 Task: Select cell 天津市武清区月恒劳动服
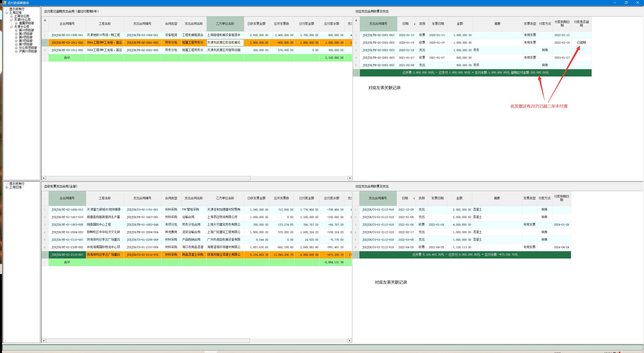coord(225,50)
